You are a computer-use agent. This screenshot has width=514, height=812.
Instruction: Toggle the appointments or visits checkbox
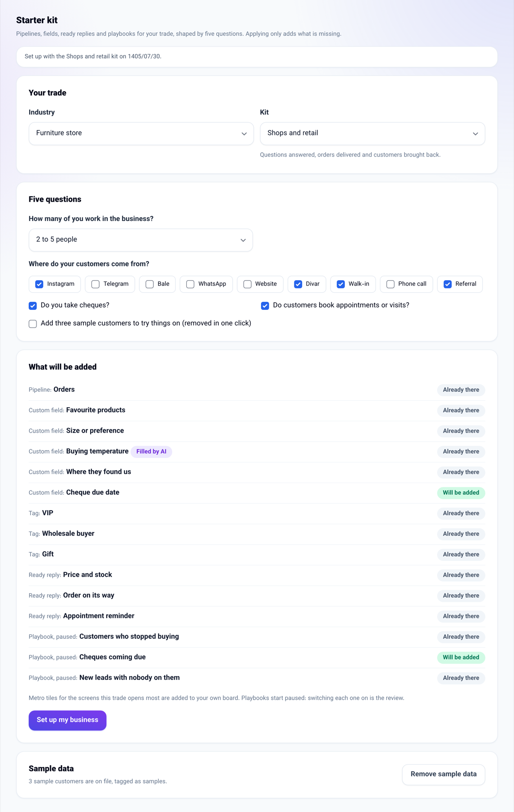(265, 306)
